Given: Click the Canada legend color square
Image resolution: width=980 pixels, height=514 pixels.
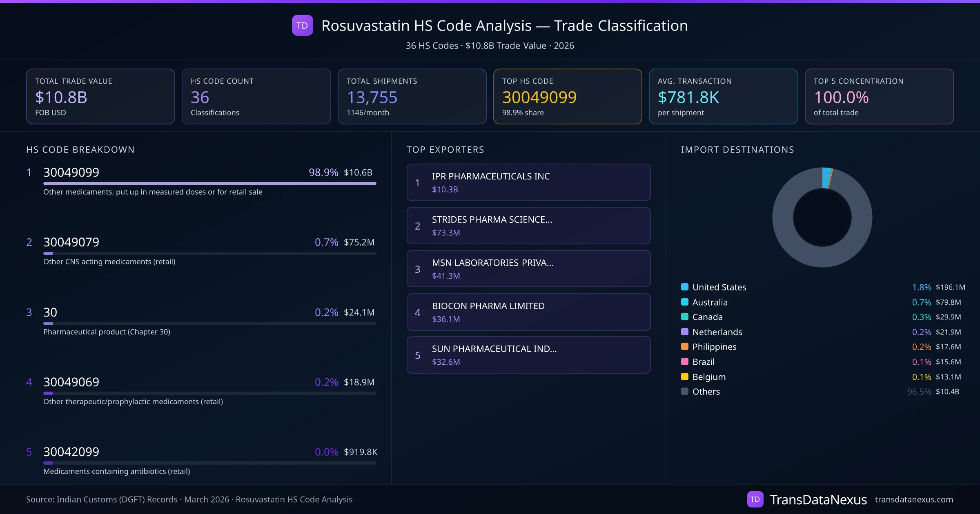Looking at the screenshot, I should 685,317.
